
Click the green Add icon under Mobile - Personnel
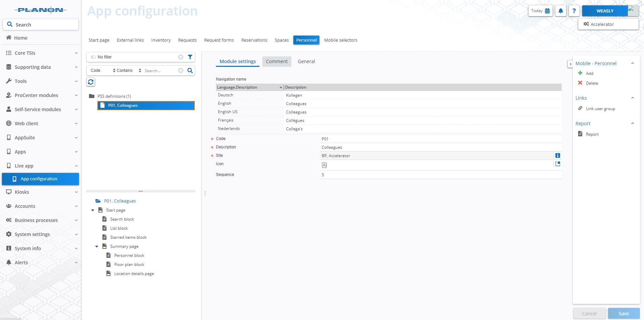(x=581, y=73)
